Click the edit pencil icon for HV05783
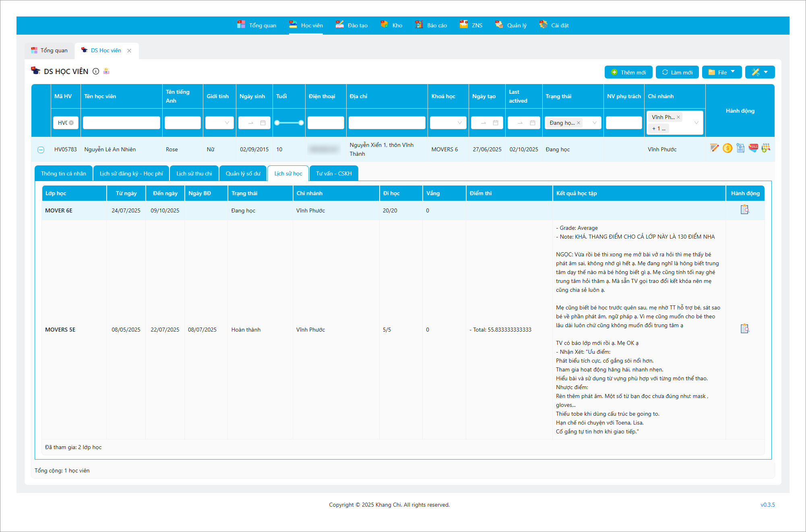806x532 pixels. click(714, 148)
